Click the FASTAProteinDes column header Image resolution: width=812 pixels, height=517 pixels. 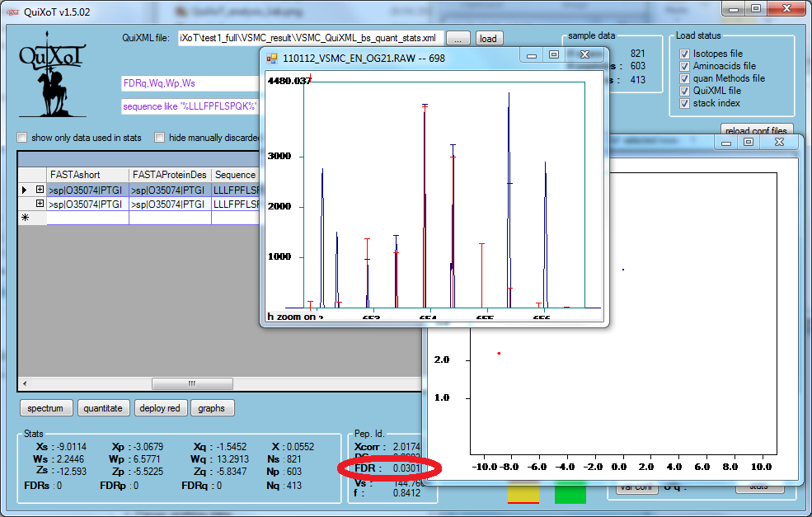[170, 175]
